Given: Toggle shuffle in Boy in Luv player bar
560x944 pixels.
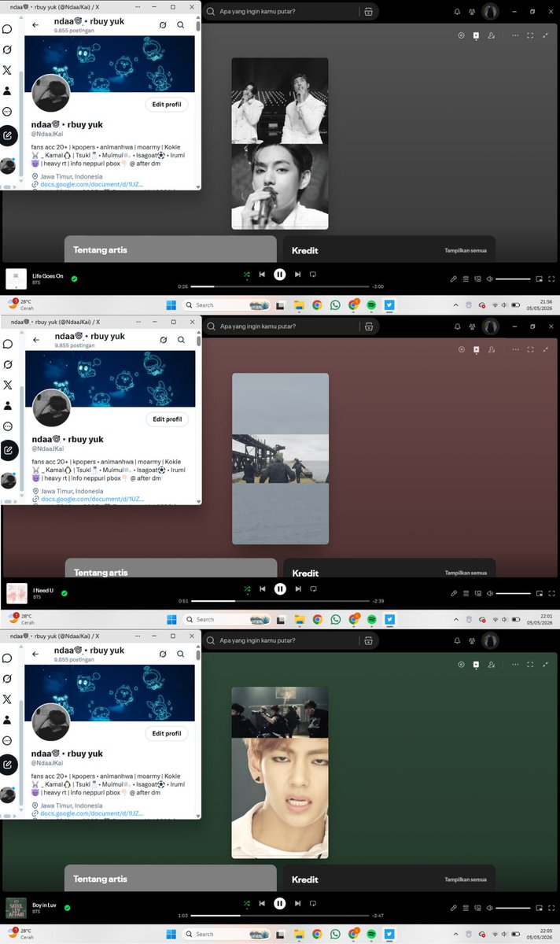Looking at the screenshot, I should pyautogui.click(x=246, y=903).
